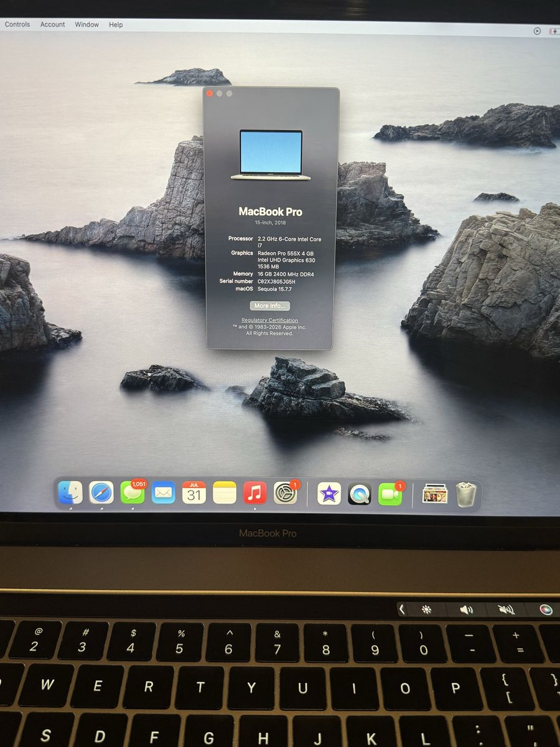Image resolution: width=560 pixels, height=747 pixels.
Task: Open QuickTime Player in the Dock
Action: tap(360, 494)
